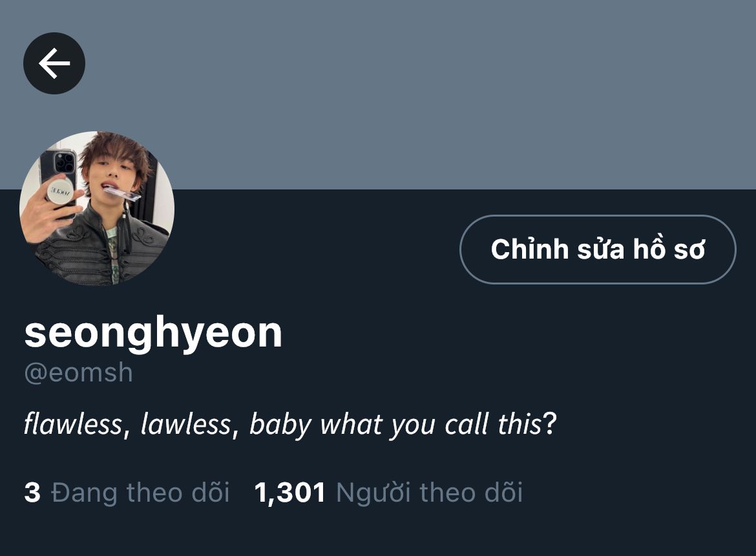The image size is (756, 556).
Task: Click the word "hồ sơ" on the edit button
Action: (669, 250)
